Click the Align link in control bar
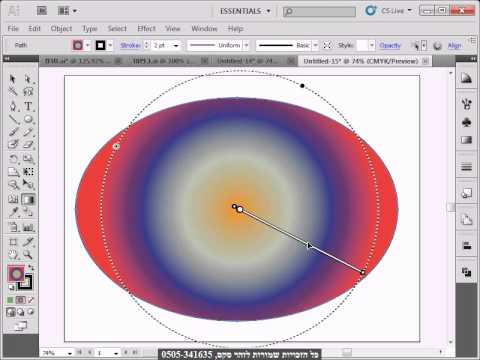Image resolution: width=480 pixels, height=360 pixels. [x=455, y=45]
